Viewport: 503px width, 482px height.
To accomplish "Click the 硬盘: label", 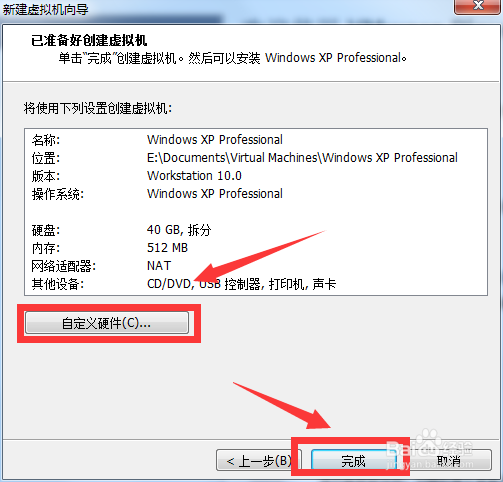I will (46, 230).
